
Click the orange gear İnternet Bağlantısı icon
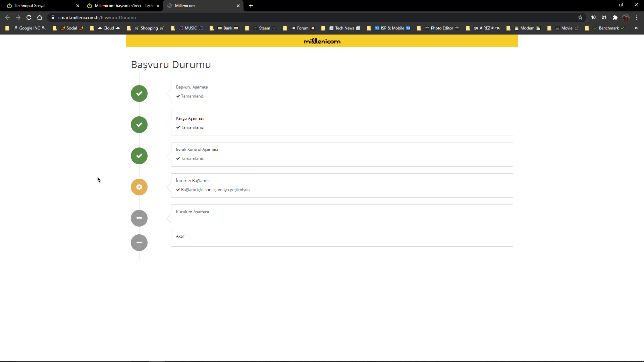(x=139, y=187)
